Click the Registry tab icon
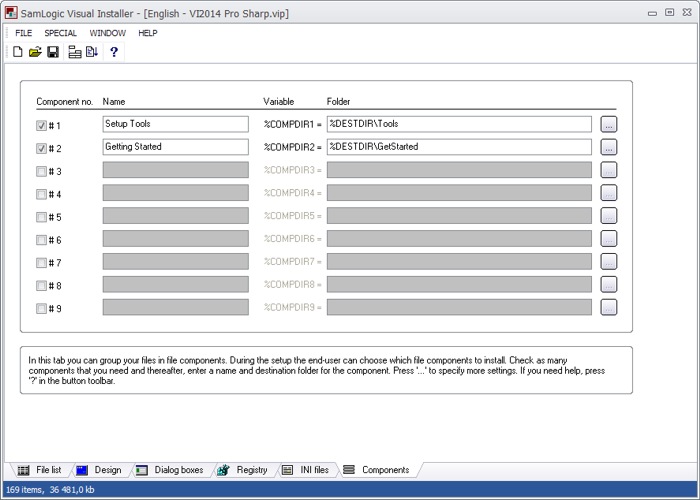Image resolution: width=700 pixels, height=500 pixels. pyautogui.click(x=223, y=470)
